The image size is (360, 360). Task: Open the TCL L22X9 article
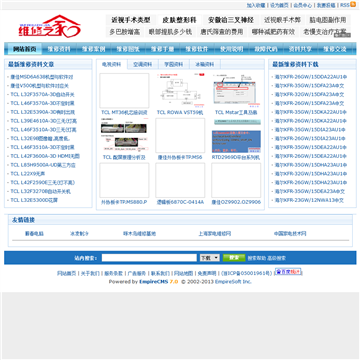click(28, 174)
